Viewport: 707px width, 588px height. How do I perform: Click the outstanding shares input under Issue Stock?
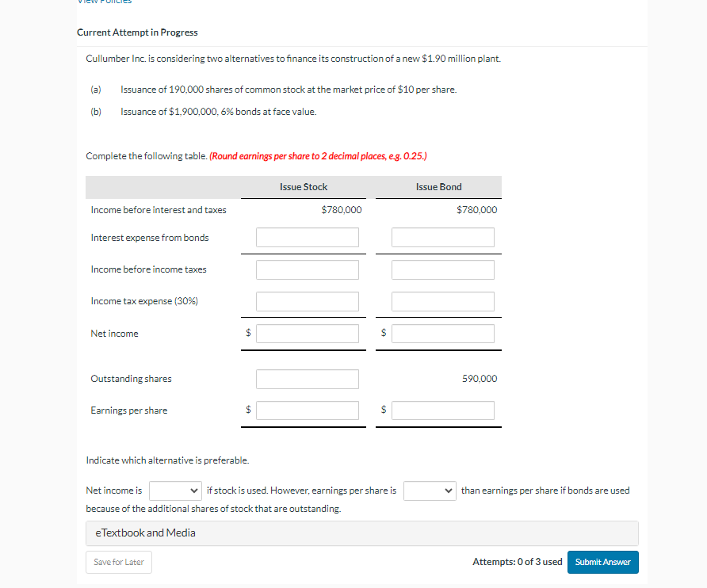tap(307, 379)
